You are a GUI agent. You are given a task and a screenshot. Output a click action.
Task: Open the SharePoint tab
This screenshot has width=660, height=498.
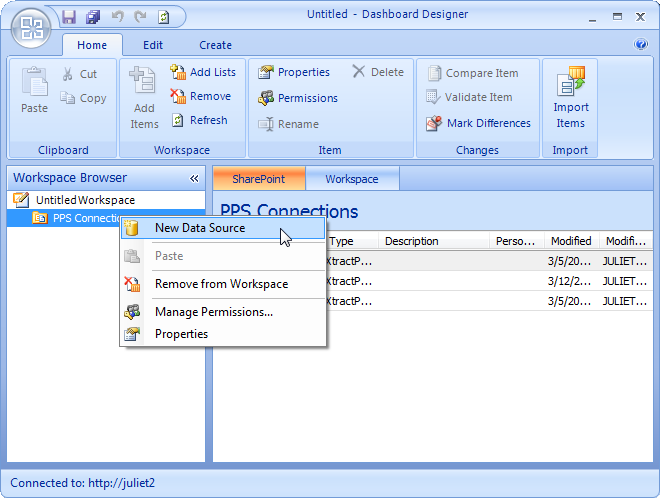click(259, 179)
